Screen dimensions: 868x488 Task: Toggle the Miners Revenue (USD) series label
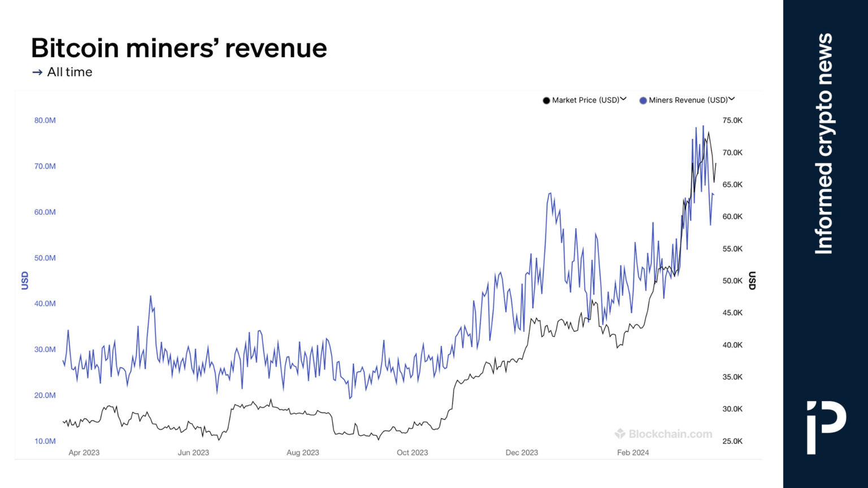[x=688, y=100]
